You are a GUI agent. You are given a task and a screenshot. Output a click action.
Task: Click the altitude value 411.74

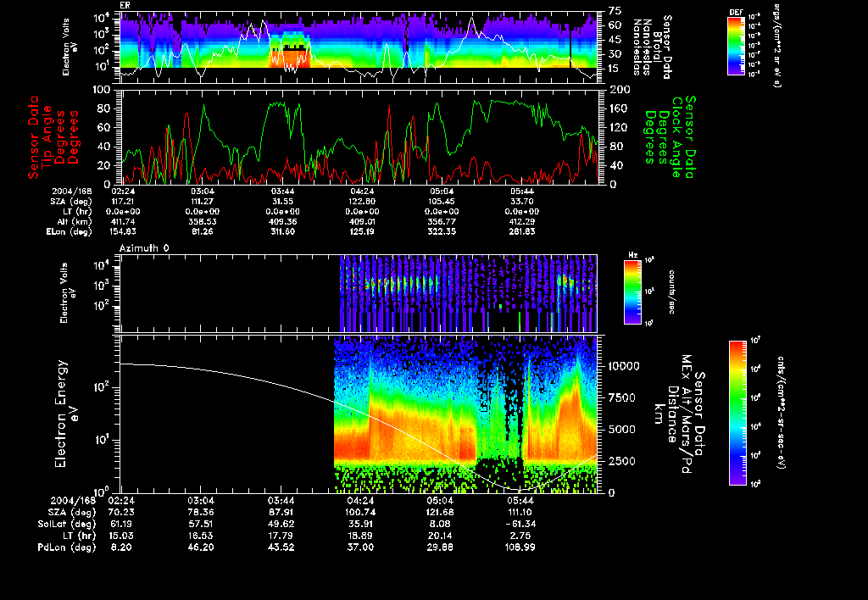123,221
